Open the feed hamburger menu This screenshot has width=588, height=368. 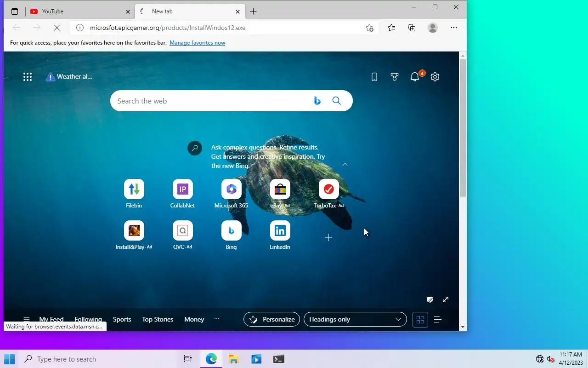coord(27,319)
